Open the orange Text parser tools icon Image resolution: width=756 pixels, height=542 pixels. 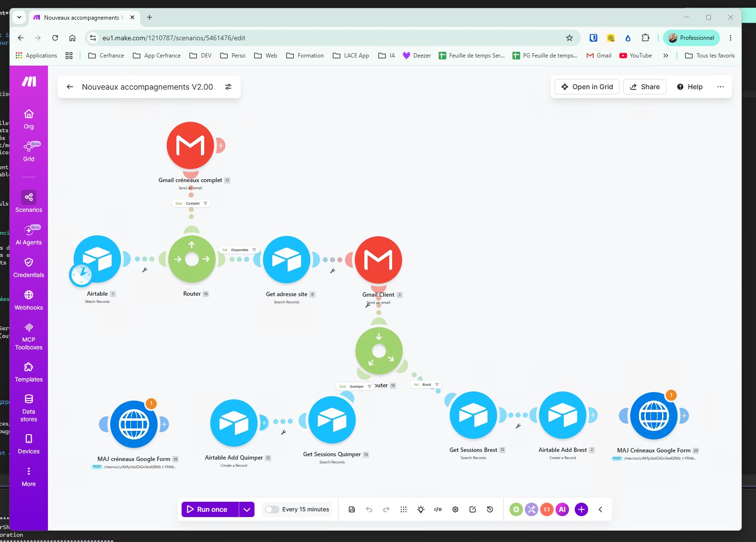(x=547, y=509)
